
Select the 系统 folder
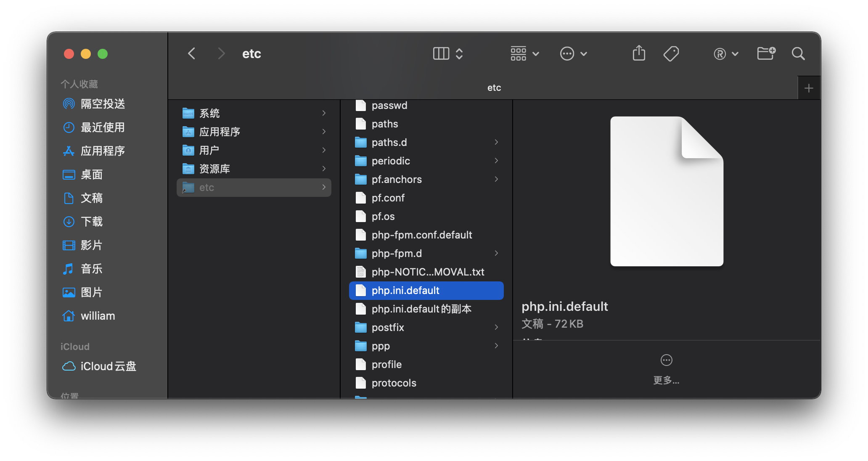[254, 113]
